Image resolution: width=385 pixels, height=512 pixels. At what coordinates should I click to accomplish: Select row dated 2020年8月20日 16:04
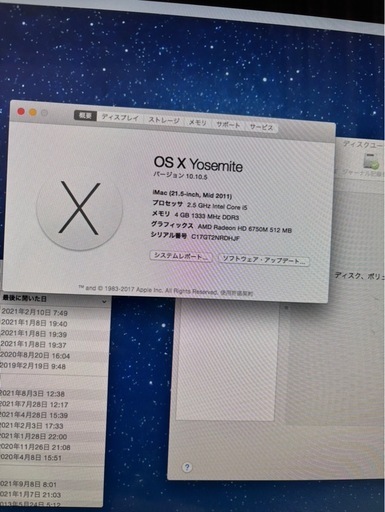[x=54, y=356]
